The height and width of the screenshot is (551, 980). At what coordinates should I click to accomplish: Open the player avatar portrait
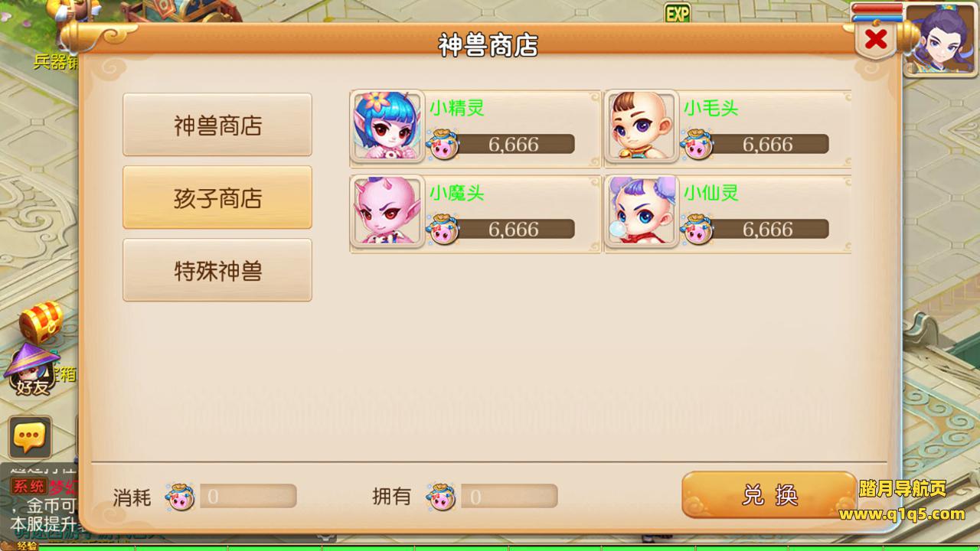click(941, 38)
